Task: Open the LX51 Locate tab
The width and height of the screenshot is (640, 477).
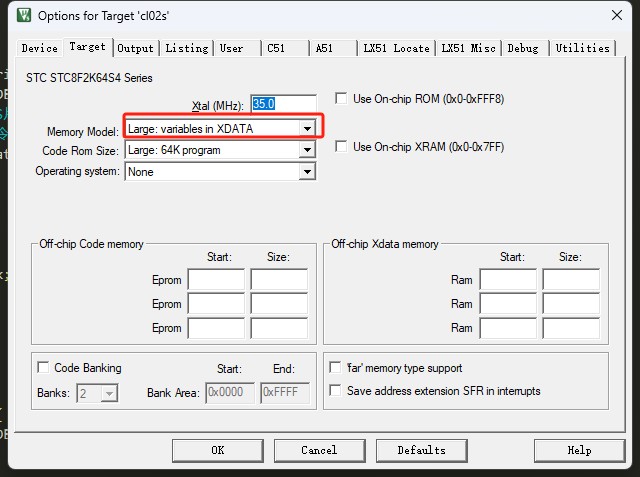Action: [396, 48]
